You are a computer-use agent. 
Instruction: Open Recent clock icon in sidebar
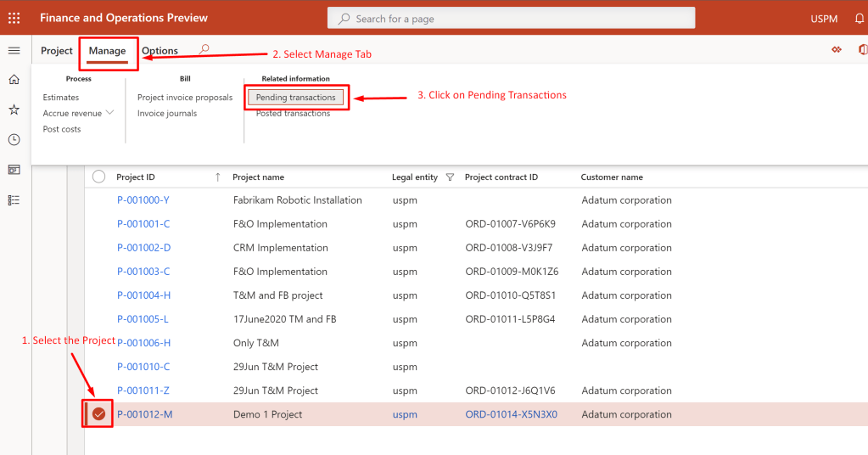point(14,140)
